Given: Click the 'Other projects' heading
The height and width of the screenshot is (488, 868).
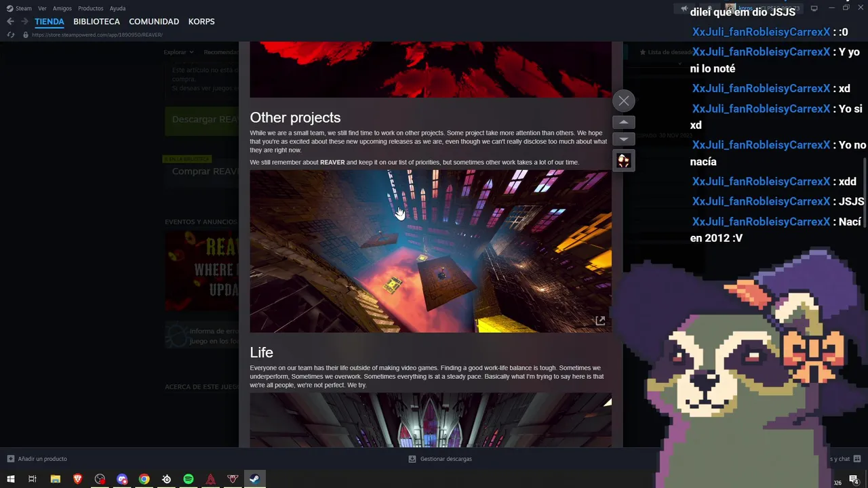Looking at the screenshot, I should pos(295,117).
